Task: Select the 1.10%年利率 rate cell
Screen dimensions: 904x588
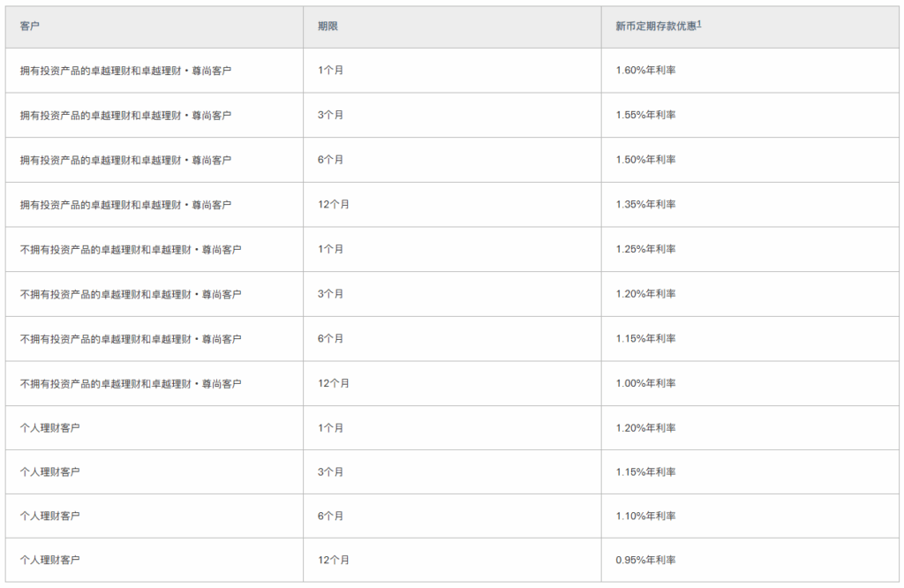Action: [645, 516]
